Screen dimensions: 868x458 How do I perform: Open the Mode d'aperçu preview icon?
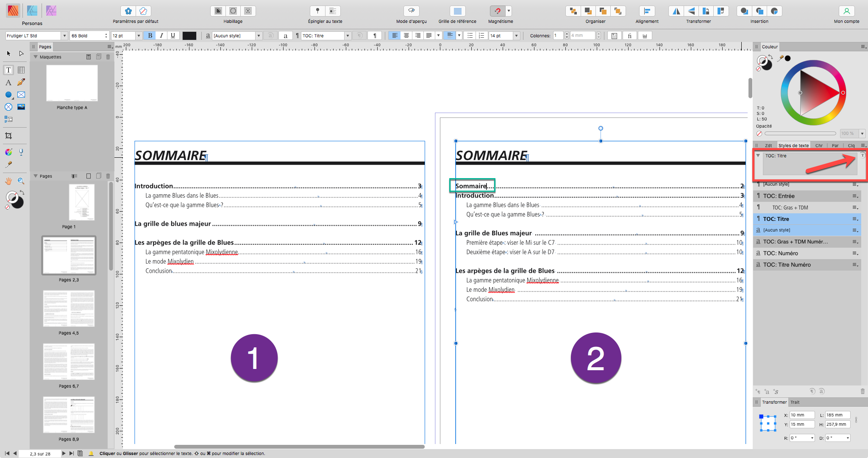(x=411, y=11)
